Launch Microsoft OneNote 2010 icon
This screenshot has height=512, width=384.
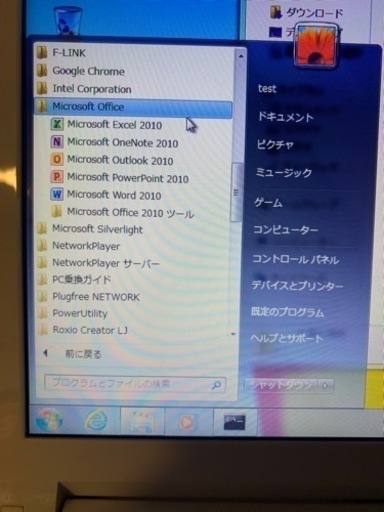[57, 142]
